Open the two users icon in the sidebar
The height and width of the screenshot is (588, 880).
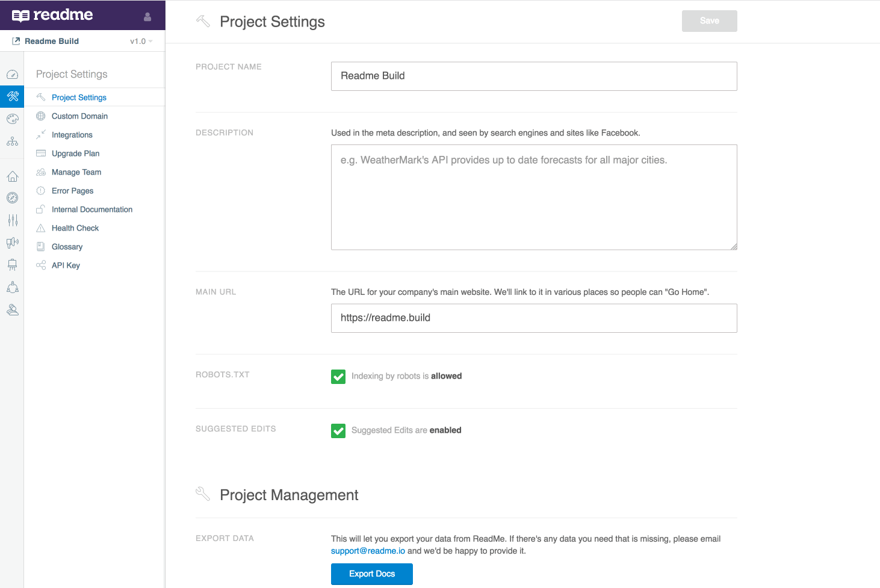(12, 310)
